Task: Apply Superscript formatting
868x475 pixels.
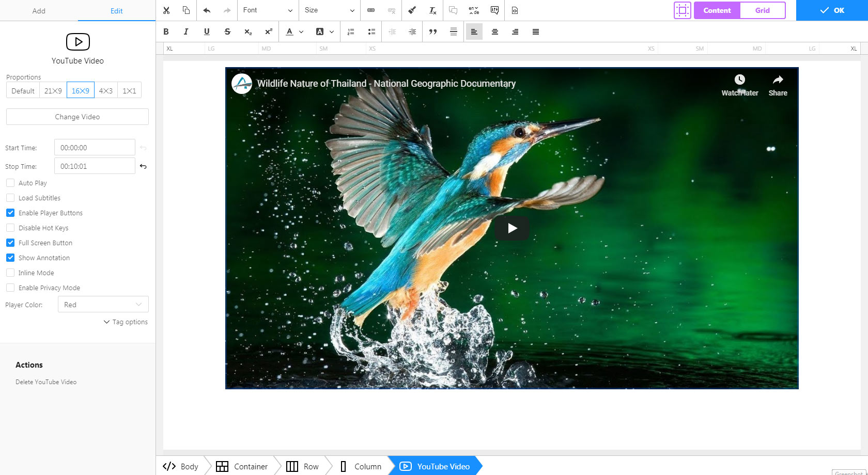Action: [269, 31]
